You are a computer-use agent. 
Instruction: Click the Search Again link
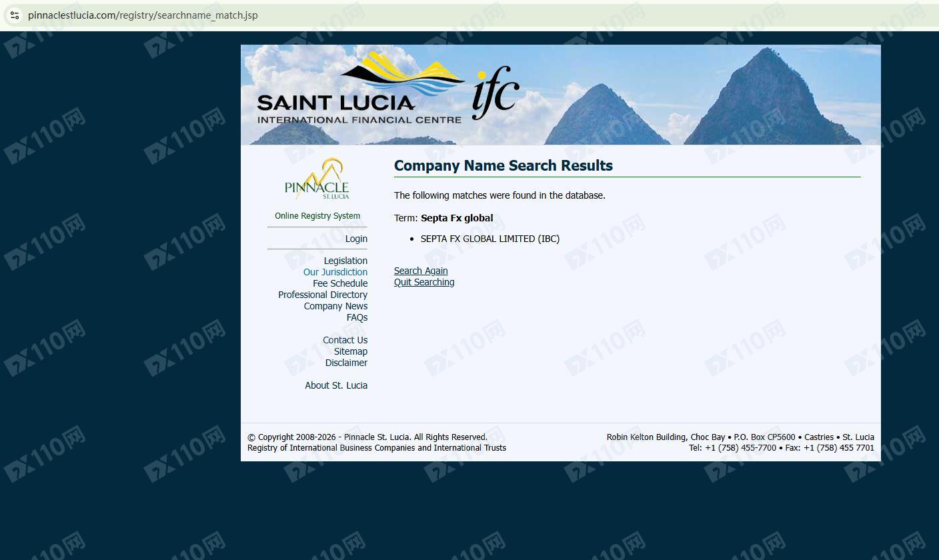(x=421, y=271)
